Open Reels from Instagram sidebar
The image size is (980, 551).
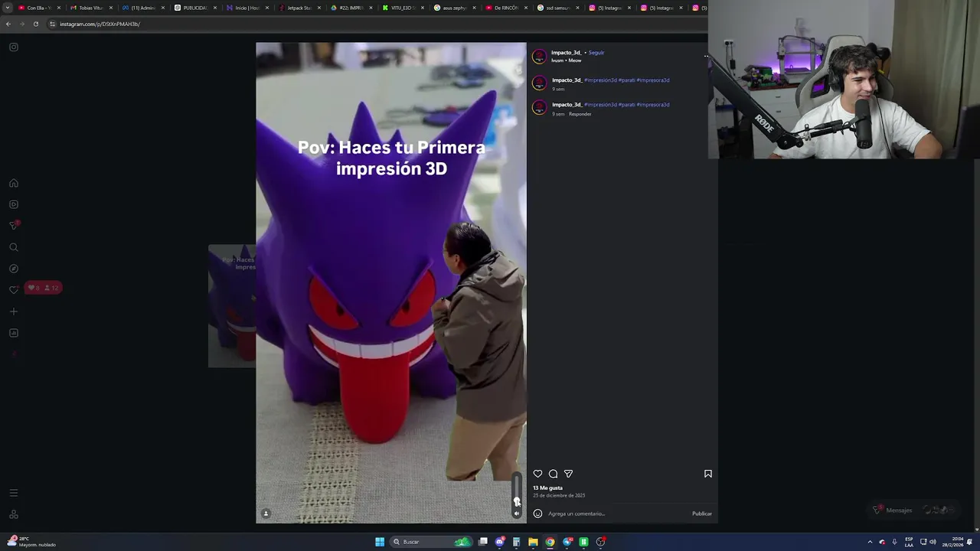[x=13, y=204]
